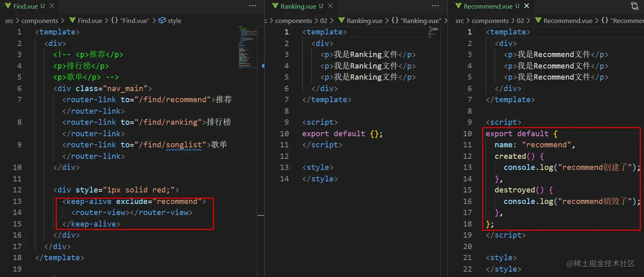Click line number 10 in Ranking.vue editor
The height and width of the screenshot is (277, 644).
pos(284,133)
